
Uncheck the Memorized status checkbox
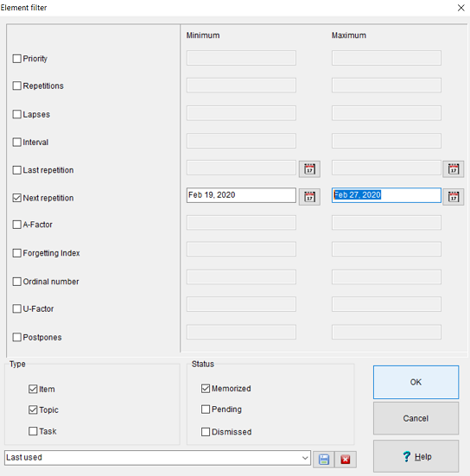tap(206, 388)
